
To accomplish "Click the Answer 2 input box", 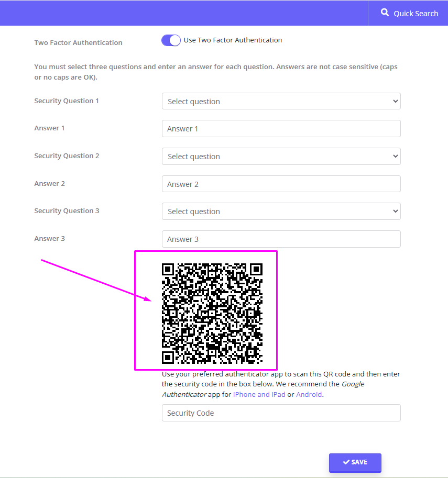I will (281, 184).
